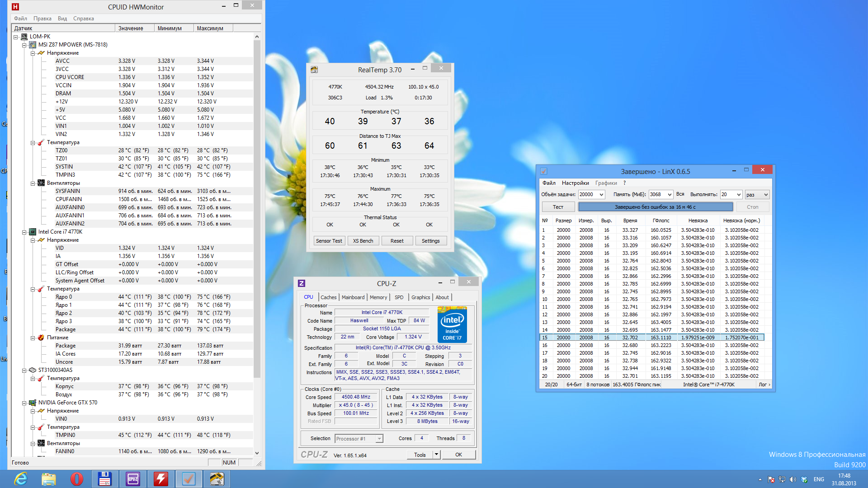Click the volume speaker tray icon
The image size is (868, 488).
pyautogui.click(x=793, y=479)
